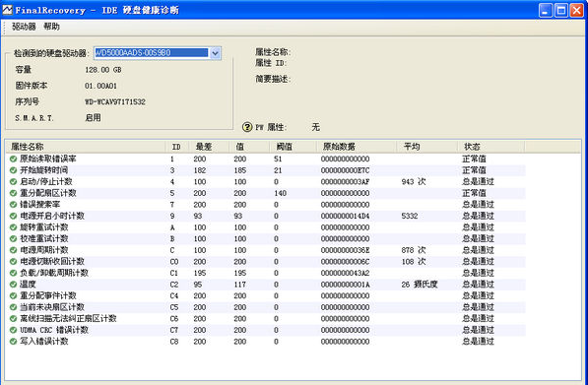Select the 负载/卸载周期计数 attribute row

click(266, 273)
